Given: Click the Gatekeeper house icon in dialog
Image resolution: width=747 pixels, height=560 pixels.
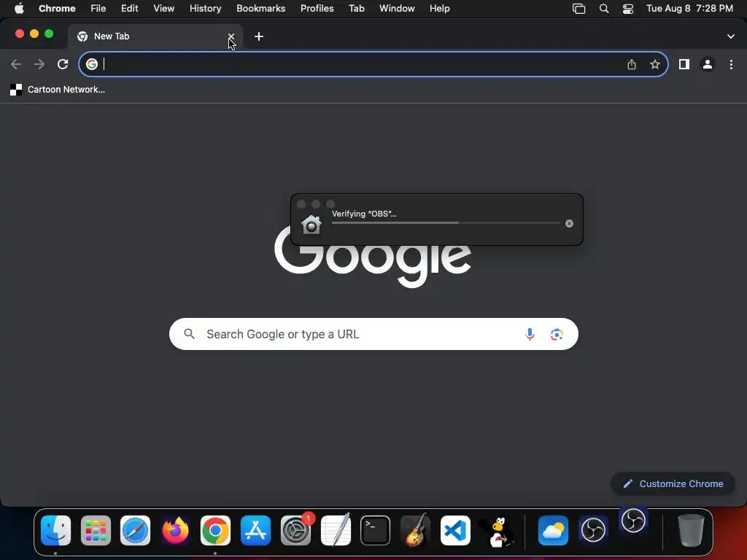Looking at the screenshot, I should [x=311, y=225].
